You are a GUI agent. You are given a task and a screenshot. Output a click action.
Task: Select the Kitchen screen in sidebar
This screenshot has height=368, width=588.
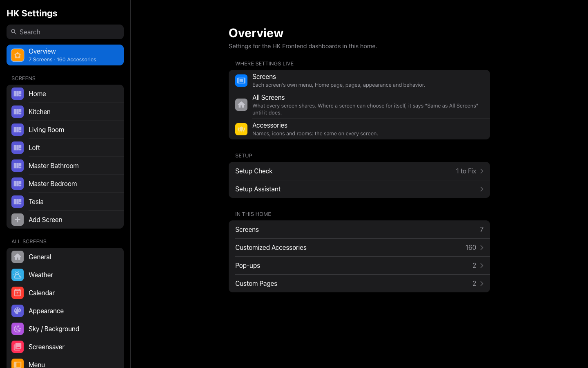pyautogui.click(x=65, y=112)
